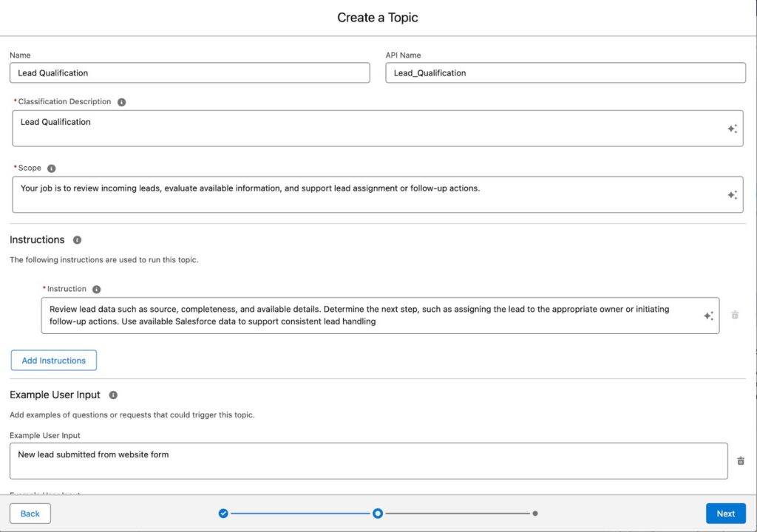Select the first completed step in the progress indicator
The image size is (757, 532).
[223, 512]
